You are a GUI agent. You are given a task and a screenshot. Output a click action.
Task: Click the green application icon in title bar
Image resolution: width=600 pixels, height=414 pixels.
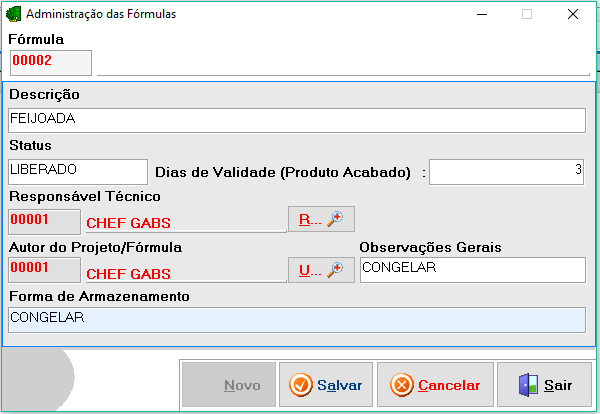(13, 14)
